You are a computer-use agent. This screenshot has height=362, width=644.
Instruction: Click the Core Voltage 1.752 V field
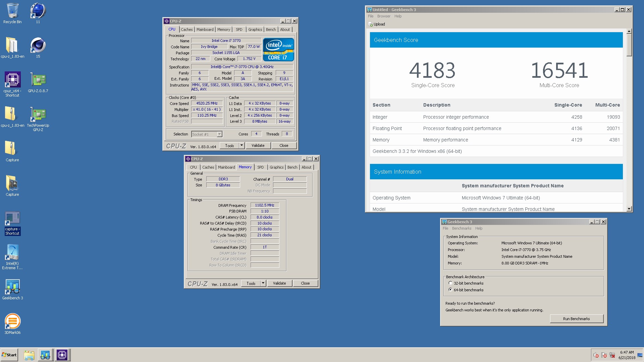249,59
